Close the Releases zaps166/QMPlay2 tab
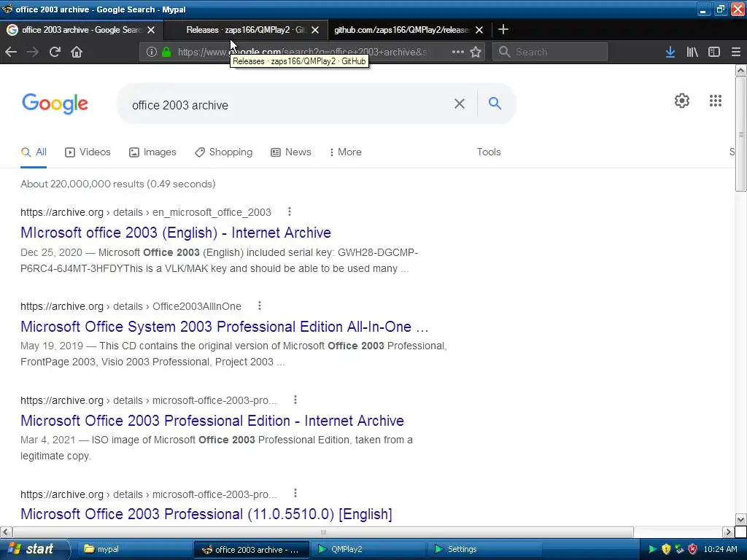This screenshot has width=747, height=560. click(x=315, y=29)
